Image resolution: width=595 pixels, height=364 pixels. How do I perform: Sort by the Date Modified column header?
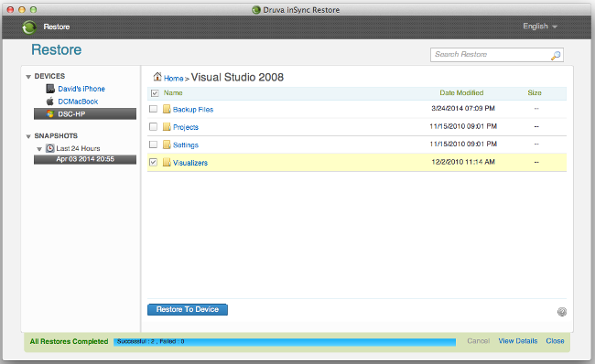coord(461,93)
